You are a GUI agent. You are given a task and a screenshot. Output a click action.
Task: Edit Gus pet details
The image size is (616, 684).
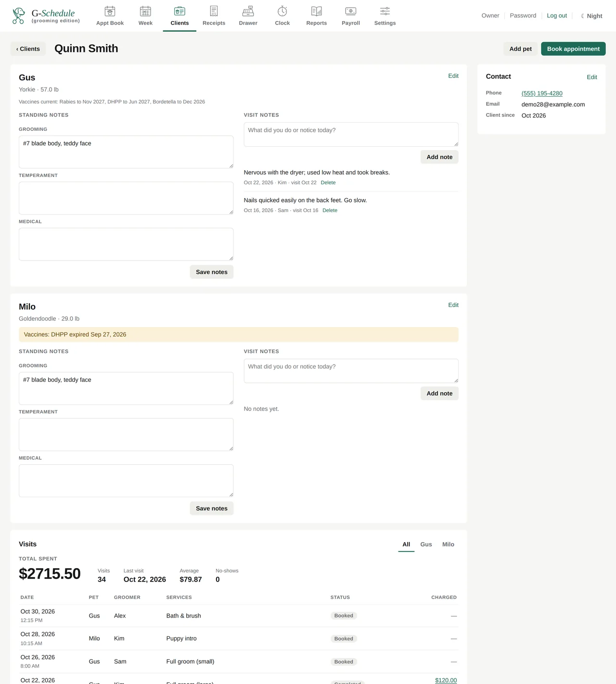tap(453, 76)
